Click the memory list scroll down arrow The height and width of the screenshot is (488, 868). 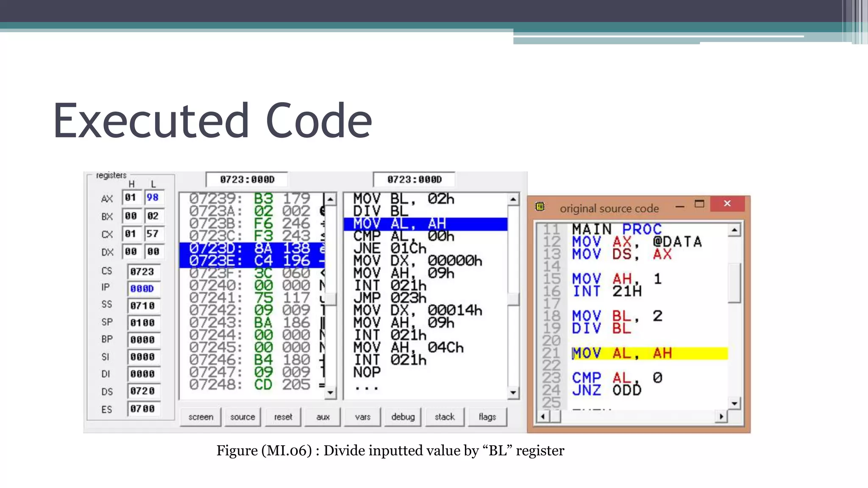click(331, 393)
